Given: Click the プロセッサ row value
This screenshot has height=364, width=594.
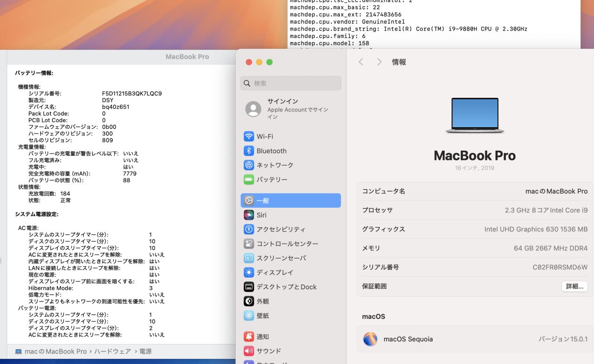Looking at the screenshot, I should 546,210.
